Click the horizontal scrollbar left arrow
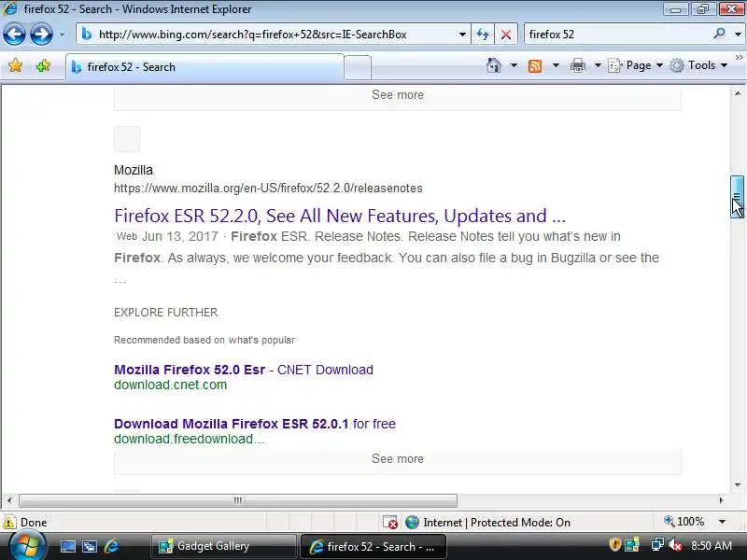747x560 pixels. (x=9, y=500)
